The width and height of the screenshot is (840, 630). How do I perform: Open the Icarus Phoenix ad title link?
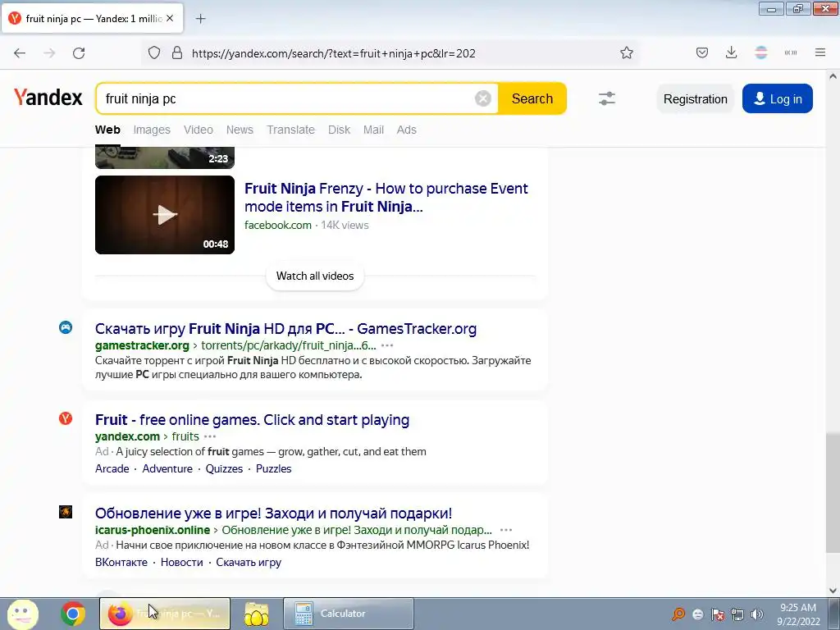tap(273, 514)
